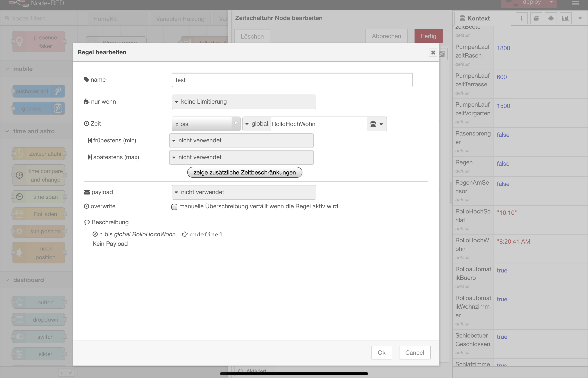Viewport: 588px width, 378px height.
Task: Open the dashboard sidebar (bar chart icon)
Action: pos(565,18)
